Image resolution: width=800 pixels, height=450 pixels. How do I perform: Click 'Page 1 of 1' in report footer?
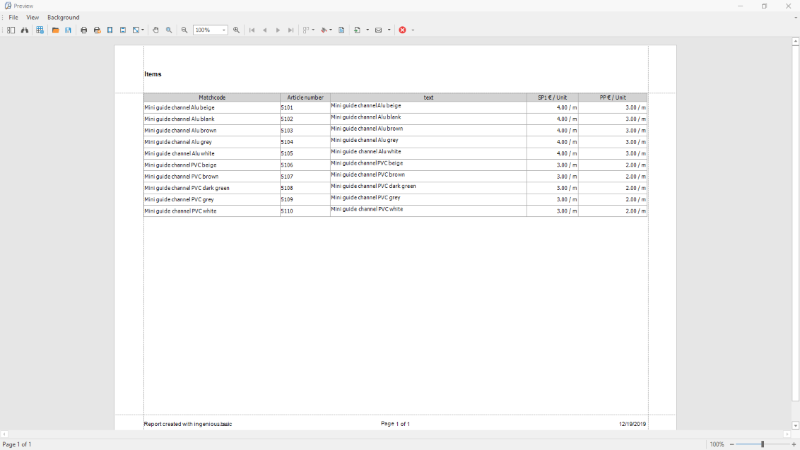pyautogui.click(x=395, y=423)
